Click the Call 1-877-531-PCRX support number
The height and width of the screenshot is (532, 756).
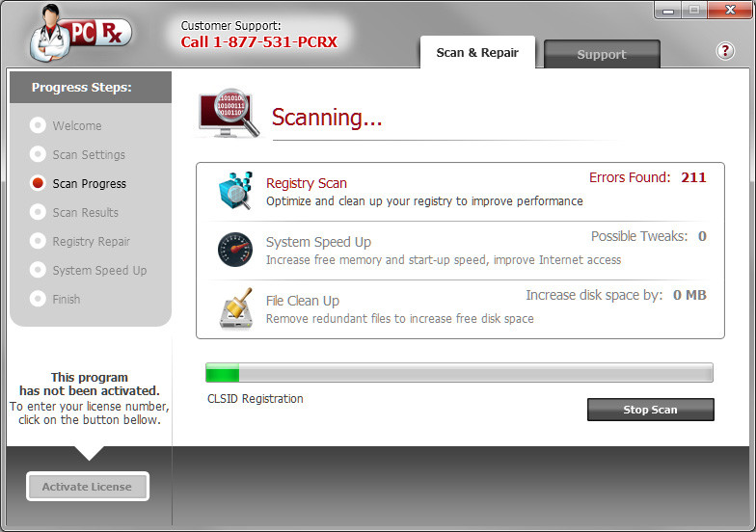point(258,42)
